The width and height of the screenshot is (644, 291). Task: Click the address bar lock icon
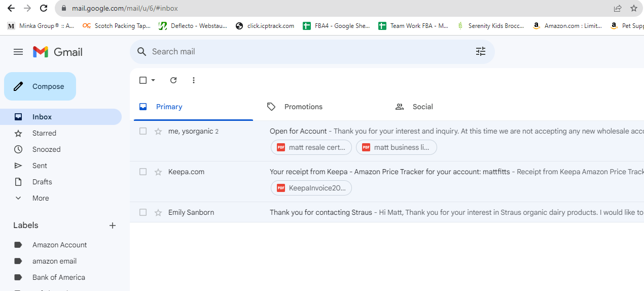coord(64,9)
